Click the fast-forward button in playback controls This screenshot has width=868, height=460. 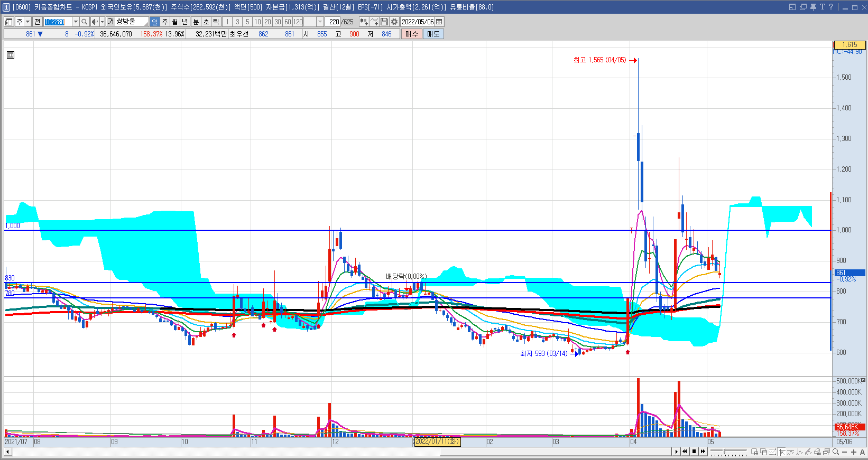click(703, 452)
